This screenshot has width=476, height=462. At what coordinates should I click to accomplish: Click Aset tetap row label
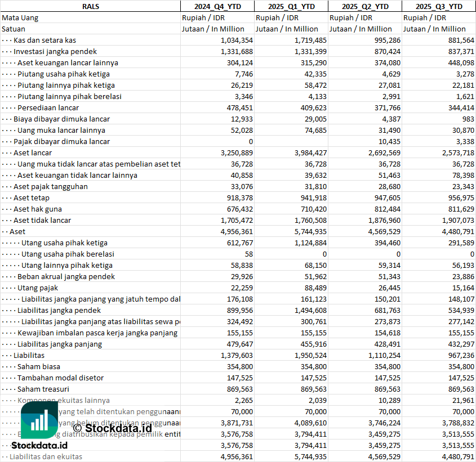click(32, 198)
